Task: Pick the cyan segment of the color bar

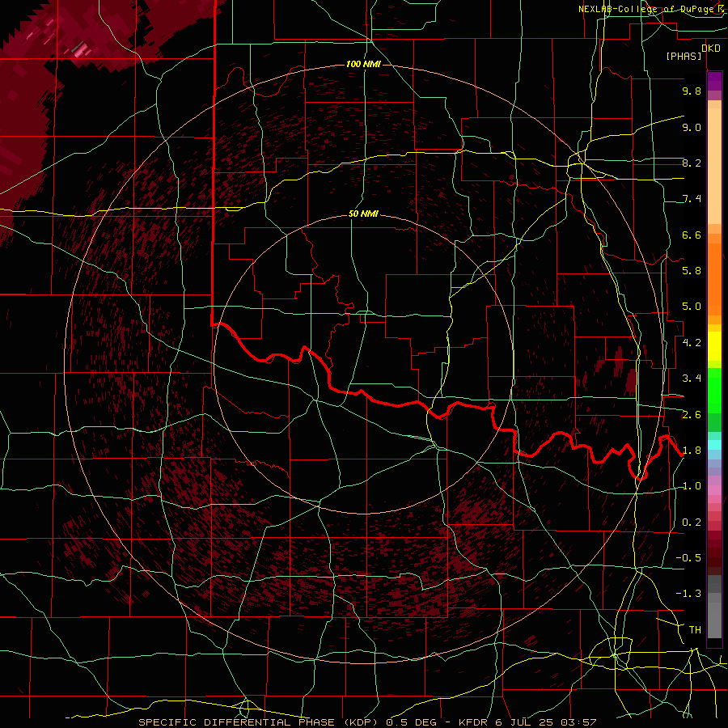Action: [x=714, y=445]
